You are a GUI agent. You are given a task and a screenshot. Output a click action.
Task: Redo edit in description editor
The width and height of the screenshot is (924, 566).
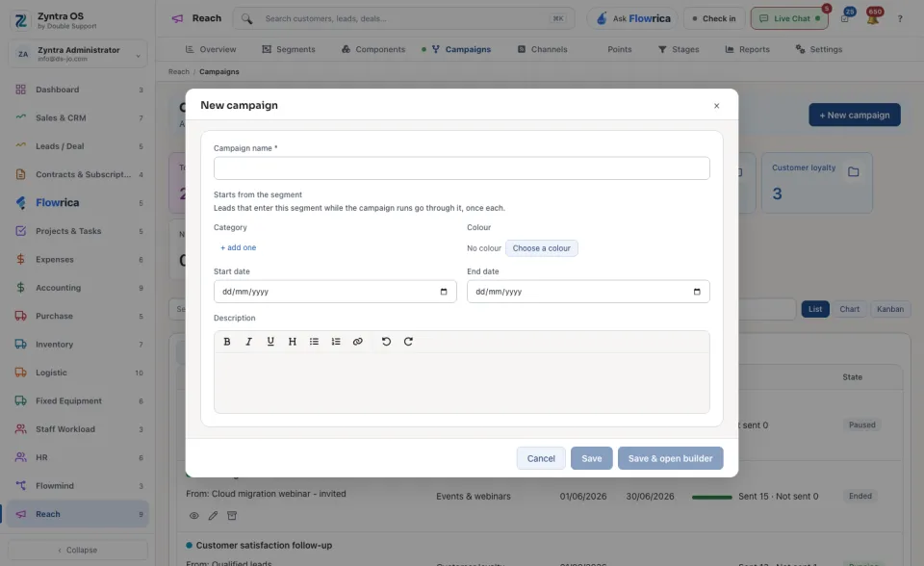[x=408, y=342]
